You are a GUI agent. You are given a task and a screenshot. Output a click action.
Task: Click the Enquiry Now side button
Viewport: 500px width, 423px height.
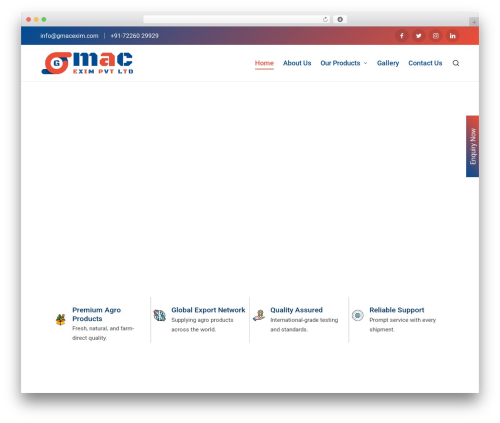(x=472, y=146)
